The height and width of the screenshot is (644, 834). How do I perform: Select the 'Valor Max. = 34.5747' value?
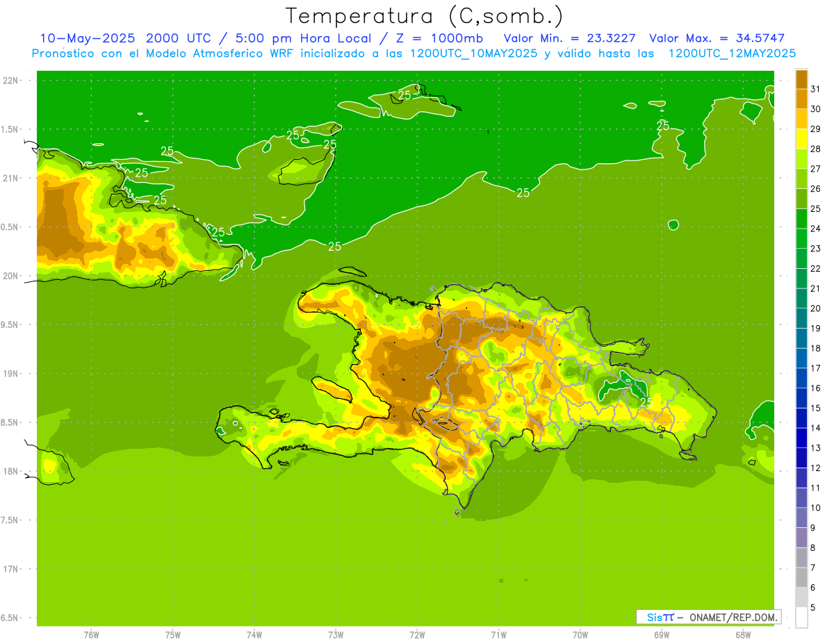pyautogui.click(x=717, y=38)
